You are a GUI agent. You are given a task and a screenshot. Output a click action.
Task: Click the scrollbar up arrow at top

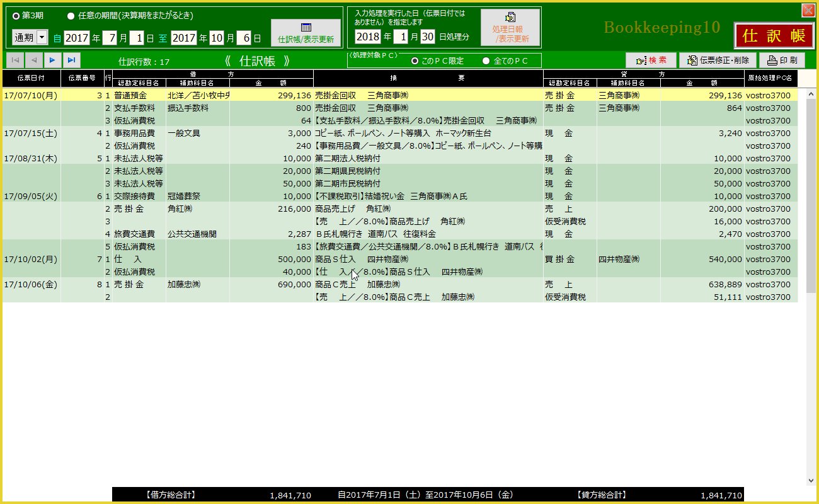811,93
